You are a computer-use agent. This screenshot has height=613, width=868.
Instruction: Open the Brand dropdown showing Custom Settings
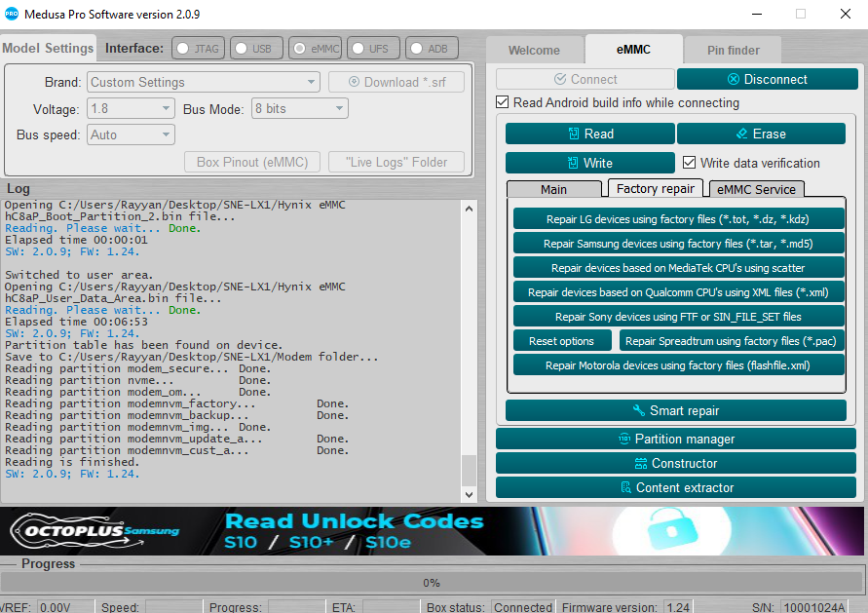[204, 82]
